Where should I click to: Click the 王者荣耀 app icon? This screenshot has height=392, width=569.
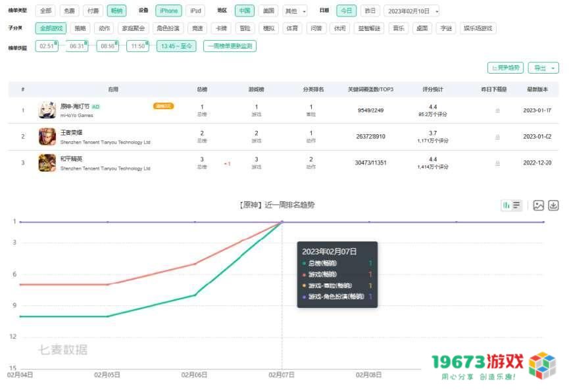[47, 136]
